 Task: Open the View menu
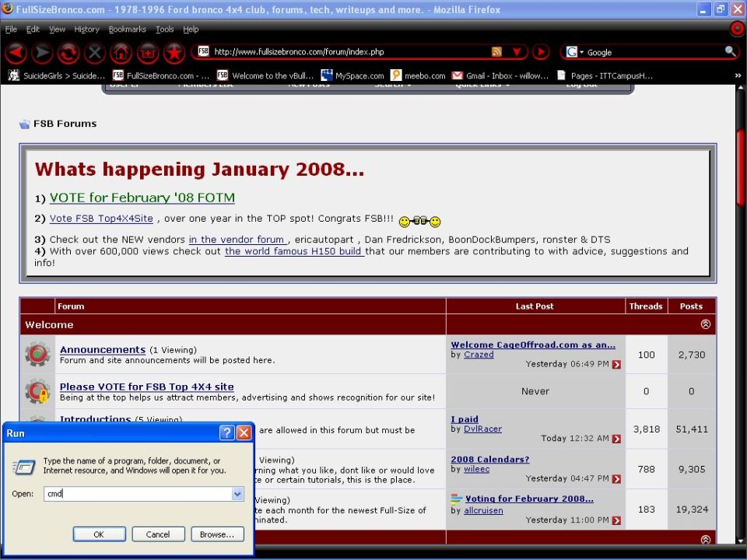click(x=57, y=29)
